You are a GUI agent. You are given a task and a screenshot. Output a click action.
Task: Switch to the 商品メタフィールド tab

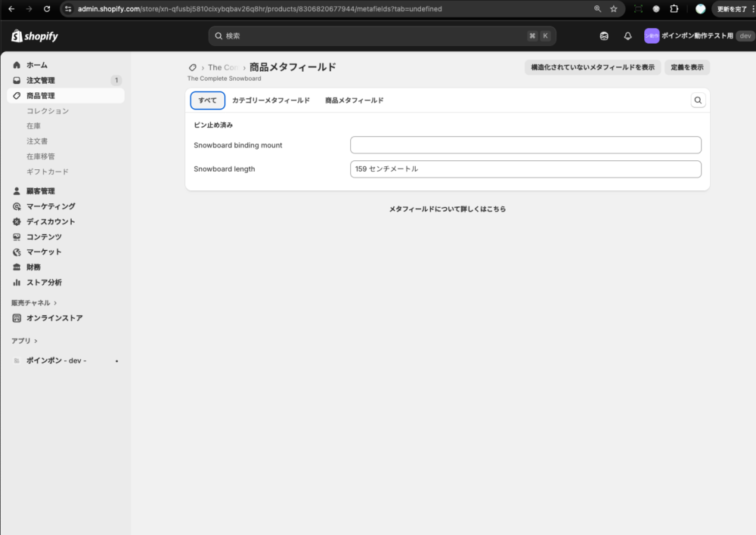[x=354, y=101]
